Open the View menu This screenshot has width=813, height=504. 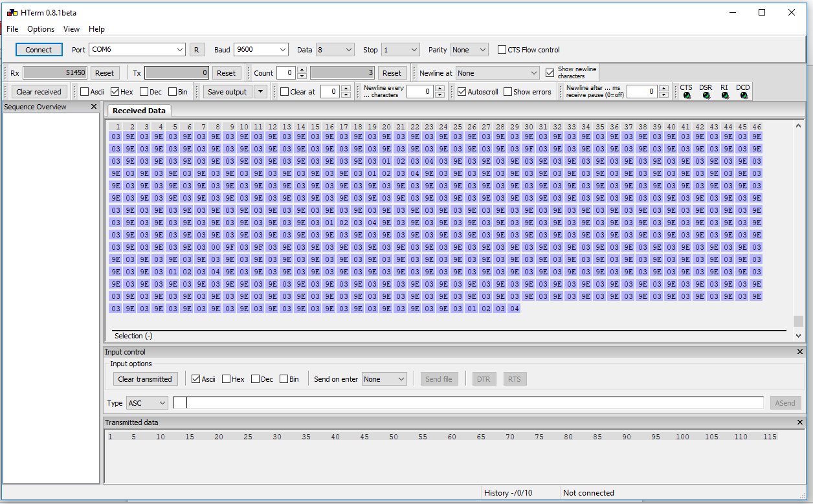coord(72,29)
